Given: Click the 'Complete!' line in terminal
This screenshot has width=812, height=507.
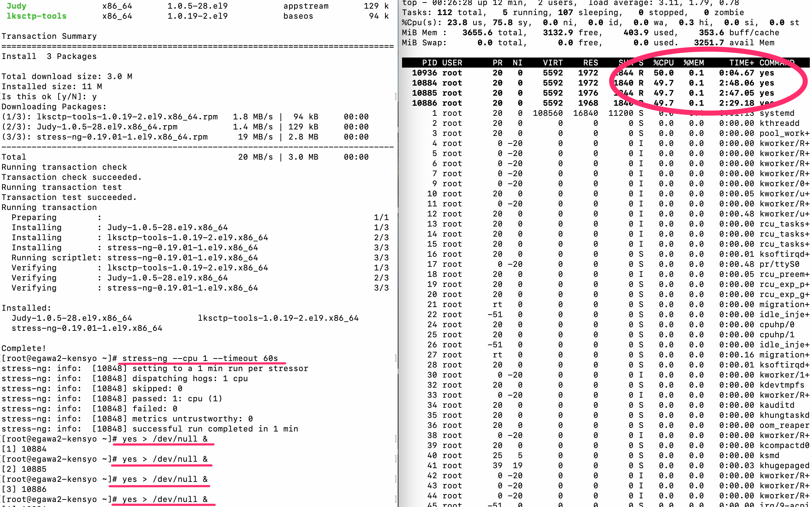Looking at the screenshot, I should (x=24, y=348).
